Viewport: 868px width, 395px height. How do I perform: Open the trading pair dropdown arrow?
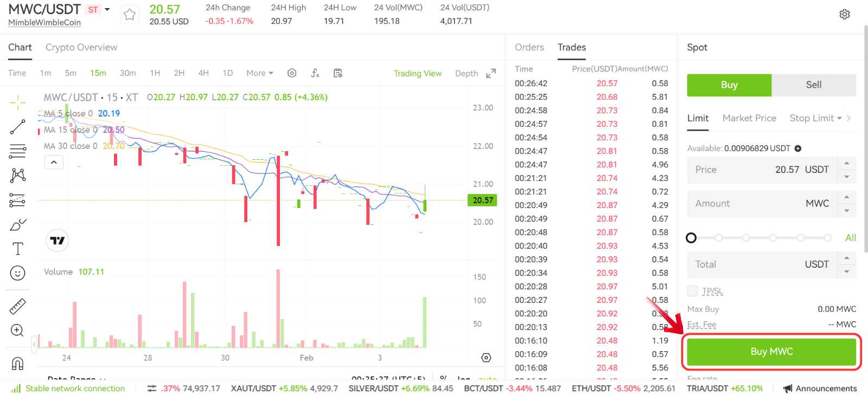[107, 9]
